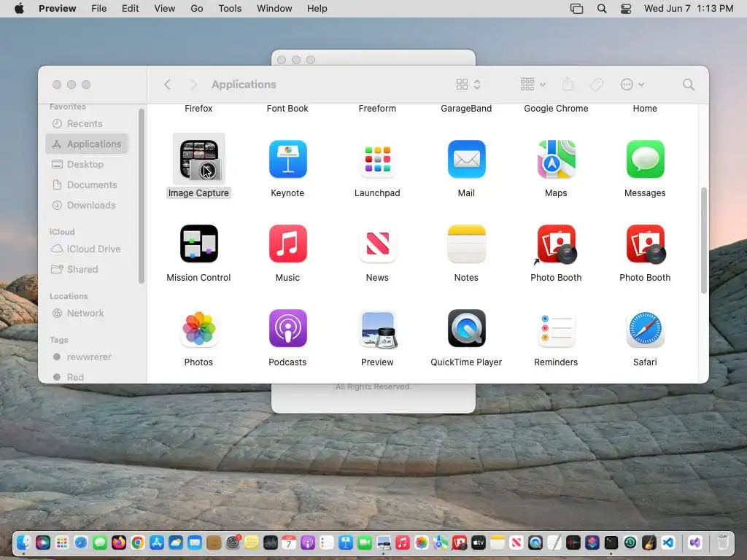Open Siri from the Dock
This screenshot has width=747, height=560.
click(43, 542)
